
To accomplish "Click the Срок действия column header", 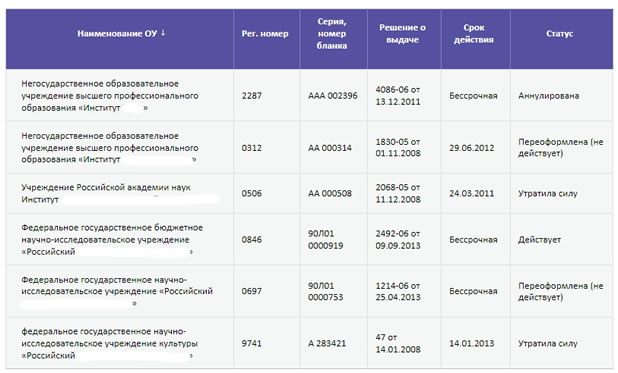I will pos(474,34).
